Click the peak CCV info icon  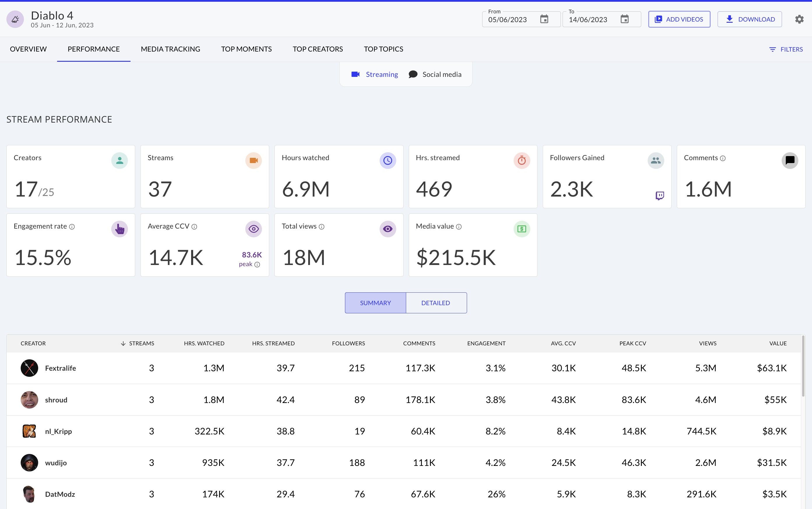point(257,265)
